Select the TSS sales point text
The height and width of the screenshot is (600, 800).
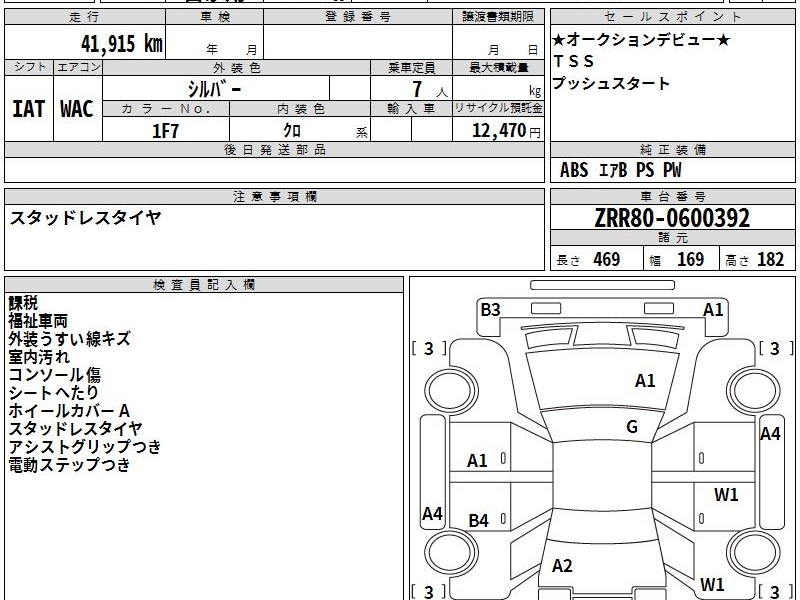click(574, 61)
